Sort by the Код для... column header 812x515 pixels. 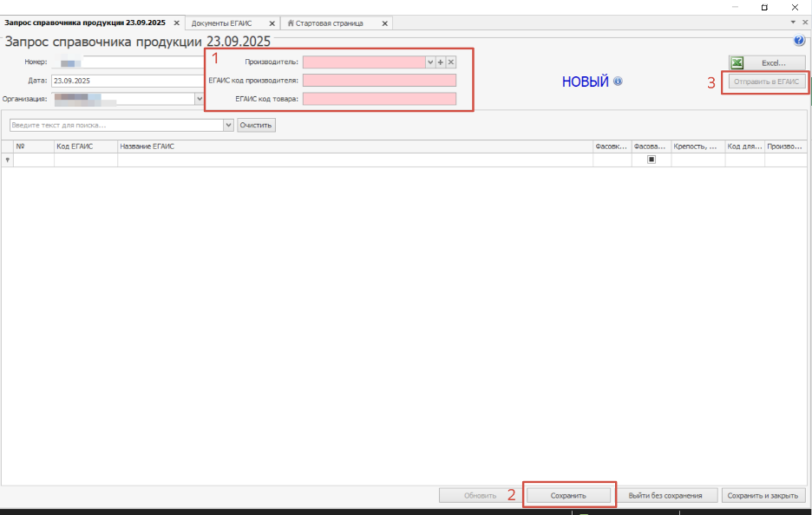click(744, 147)
